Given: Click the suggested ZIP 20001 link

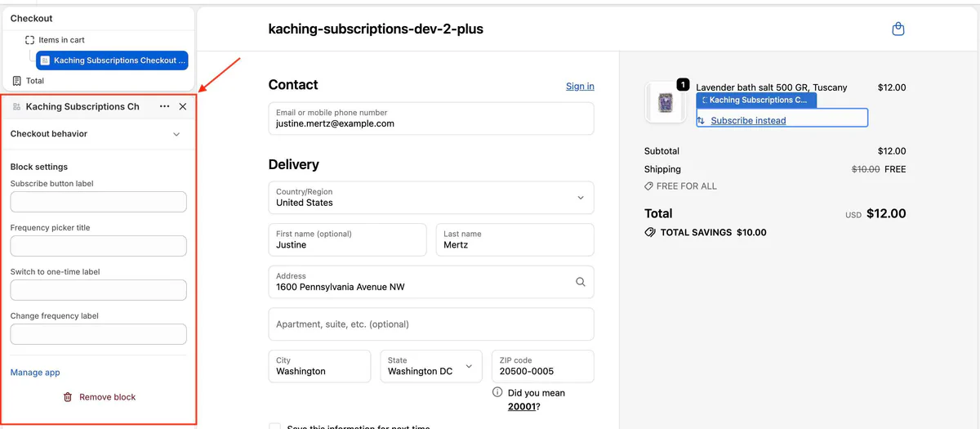Looking at the screenshot, I should (521, 406).
